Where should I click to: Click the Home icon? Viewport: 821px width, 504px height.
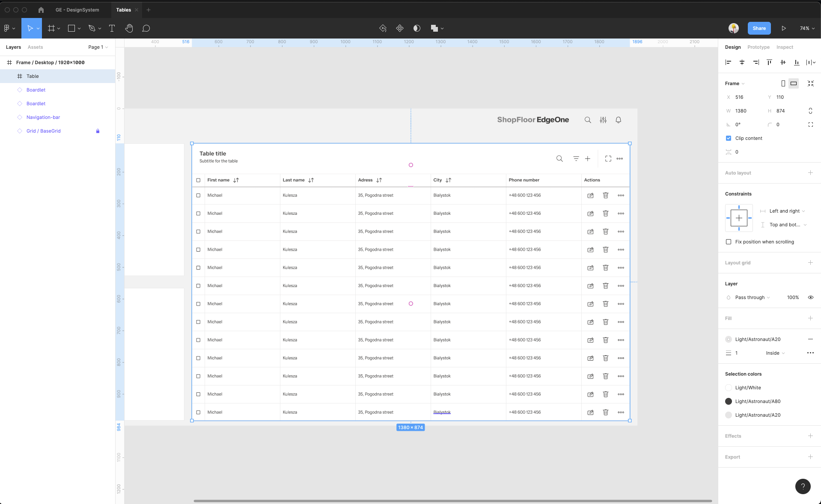tap(41, 10)
